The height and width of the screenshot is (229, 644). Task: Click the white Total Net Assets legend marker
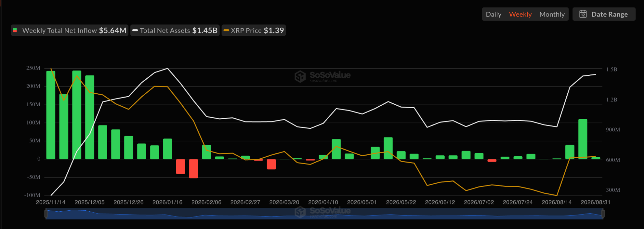[x=135, y=31]
